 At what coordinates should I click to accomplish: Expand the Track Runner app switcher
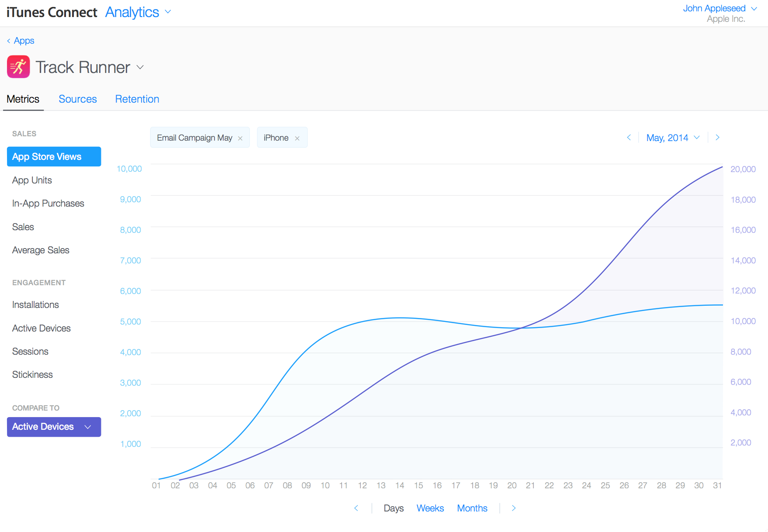[140, 67]
